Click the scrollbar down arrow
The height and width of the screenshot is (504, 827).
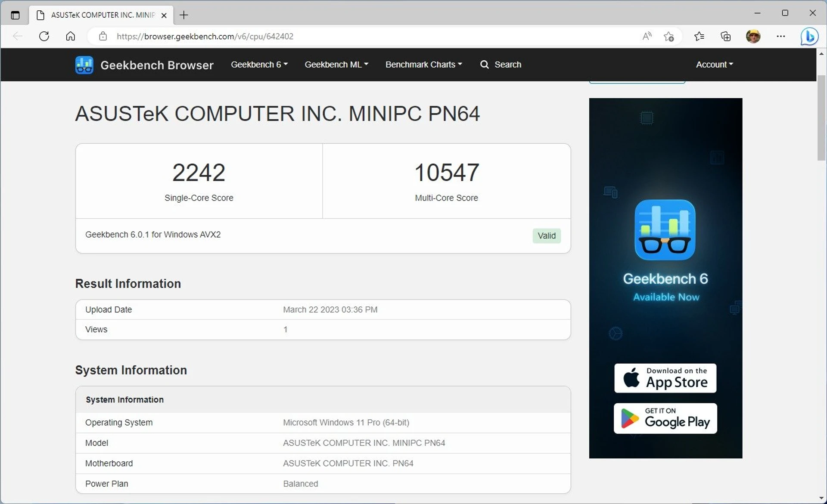click(x=821, y=498)
